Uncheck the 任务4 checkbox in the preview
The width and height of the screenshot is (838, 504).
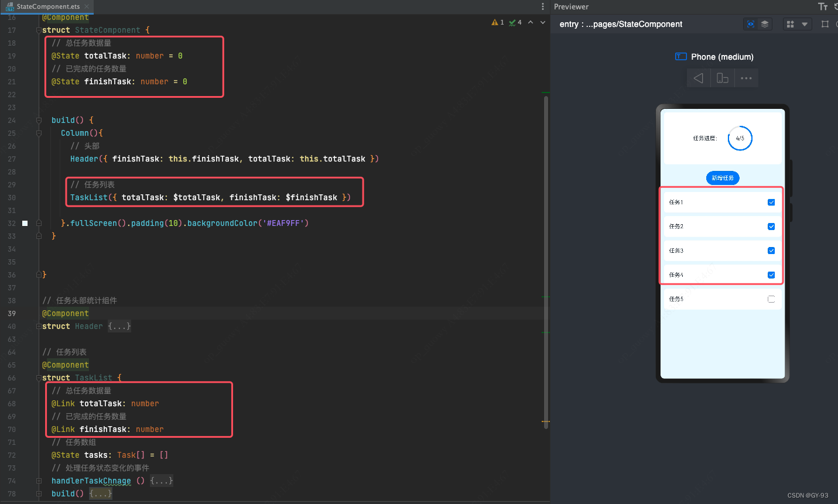tap(771, 275)
